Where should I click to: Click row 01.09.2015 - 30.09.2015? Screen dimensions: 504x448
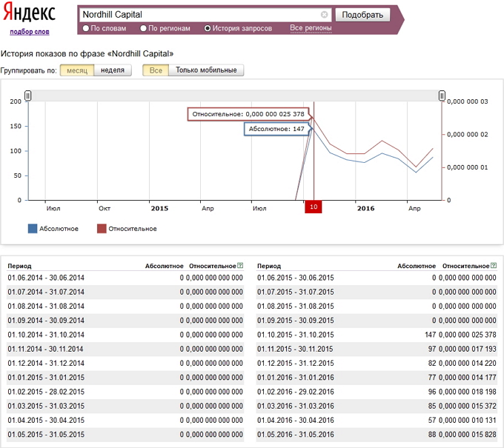[377, 321]
